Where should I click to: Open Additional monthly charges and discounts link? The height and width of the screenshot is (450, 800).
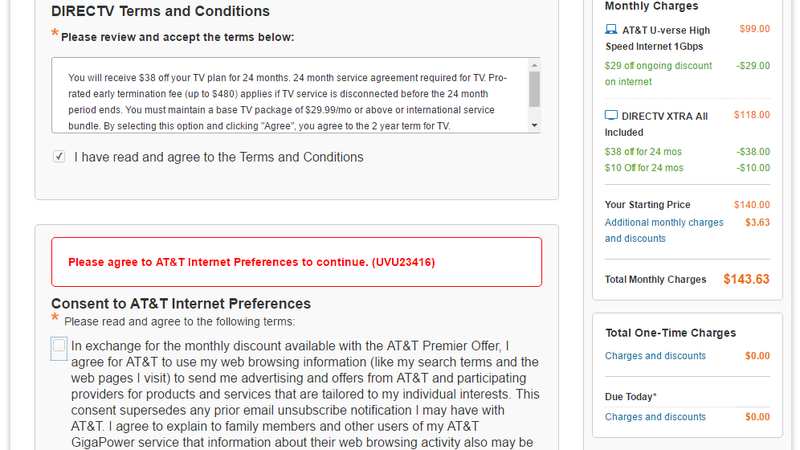click(664, 231)
